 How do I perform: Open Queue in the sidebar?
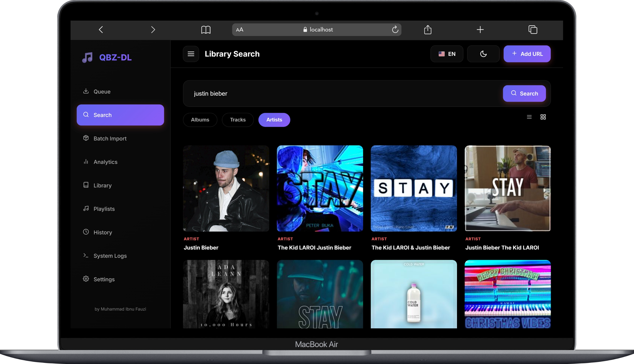point(120,91)
